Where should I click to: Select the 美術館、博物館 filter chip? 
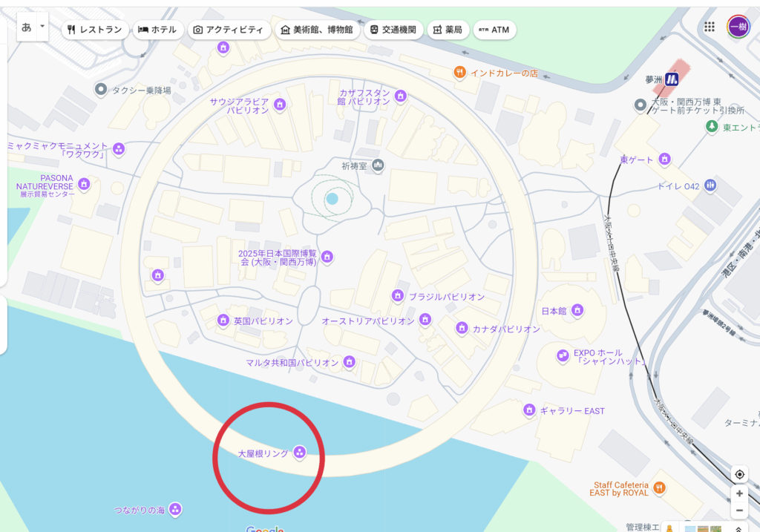(x=318, y=30)
